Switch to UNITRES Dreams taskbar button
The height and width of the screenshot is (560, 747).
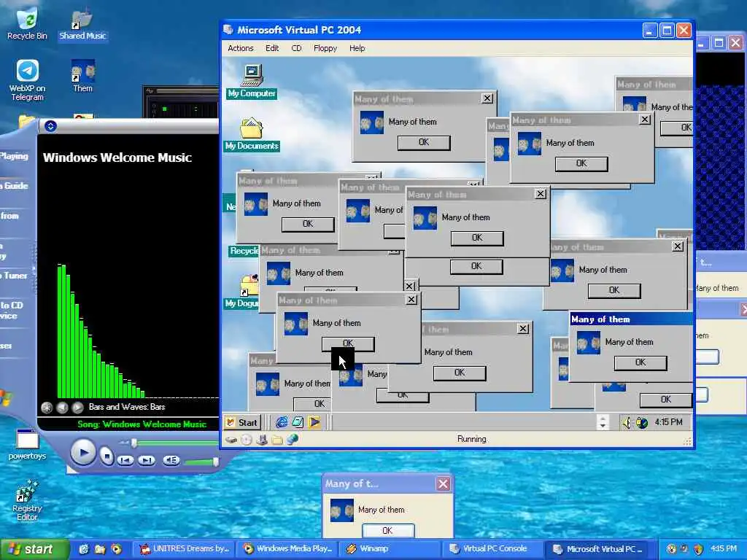click(x=186, y=549)
